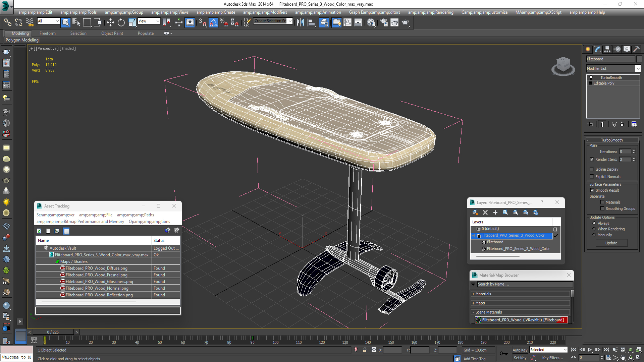Toggle Angle Snap tool
The image size is (644, 362).
[x=213, y=22]
